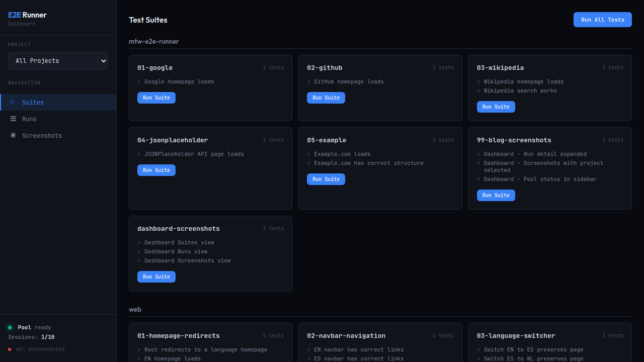Click the 01-homepage-redirects suite title
This screenshot has width=644, height=362.
pos(179,335)
